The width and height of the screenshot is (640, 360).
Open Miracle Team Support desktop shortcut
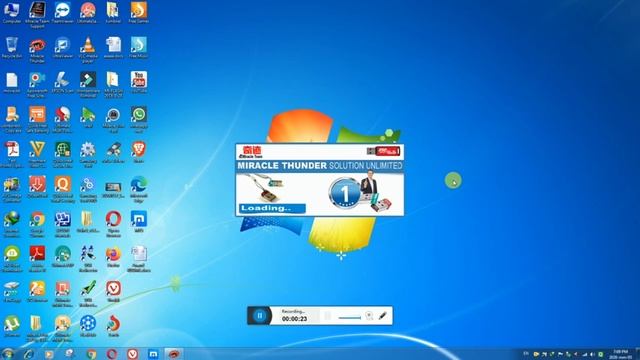(37, 14)
